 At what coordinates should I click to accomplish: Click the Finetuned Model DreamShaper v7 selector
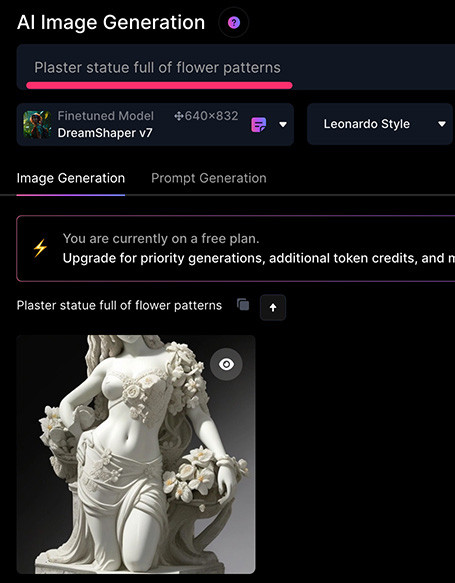[x=155, y=124]
